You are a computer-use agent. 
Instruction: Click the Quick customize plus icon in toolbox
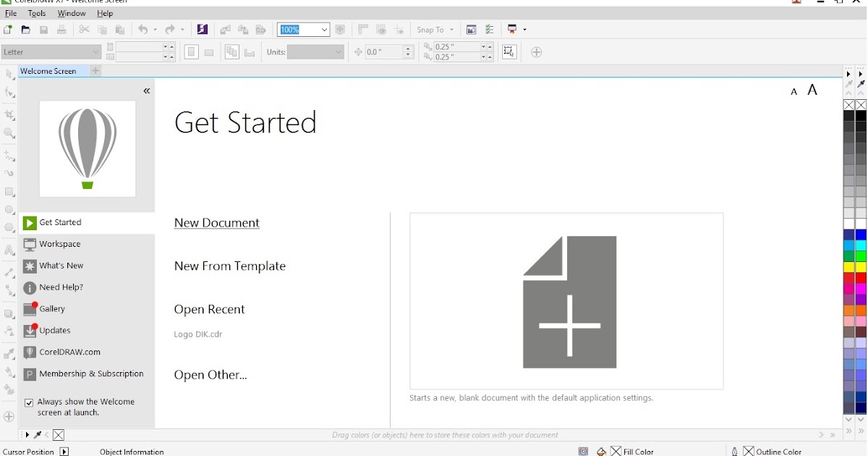point(9,417)
